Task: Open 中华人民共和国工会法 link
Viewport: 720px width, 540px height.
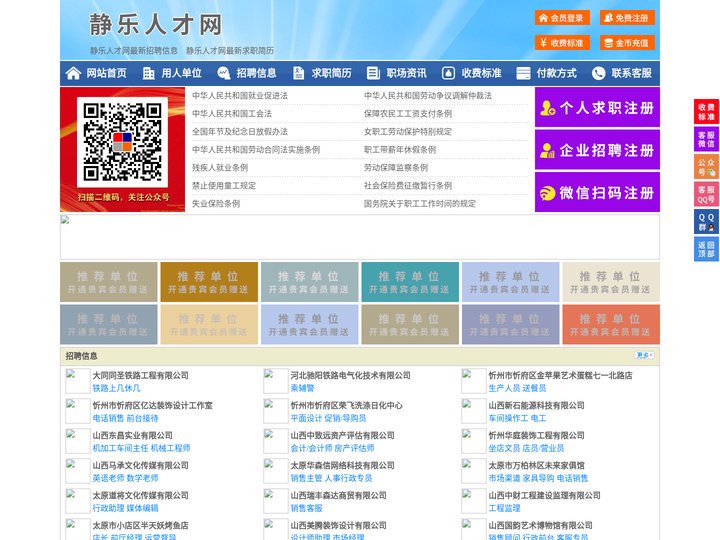Action: (232, 113)
